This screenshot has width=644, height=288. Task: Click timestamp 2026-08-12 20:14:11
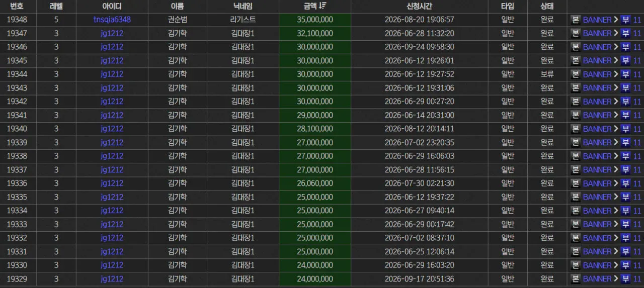tap(419, 129)
